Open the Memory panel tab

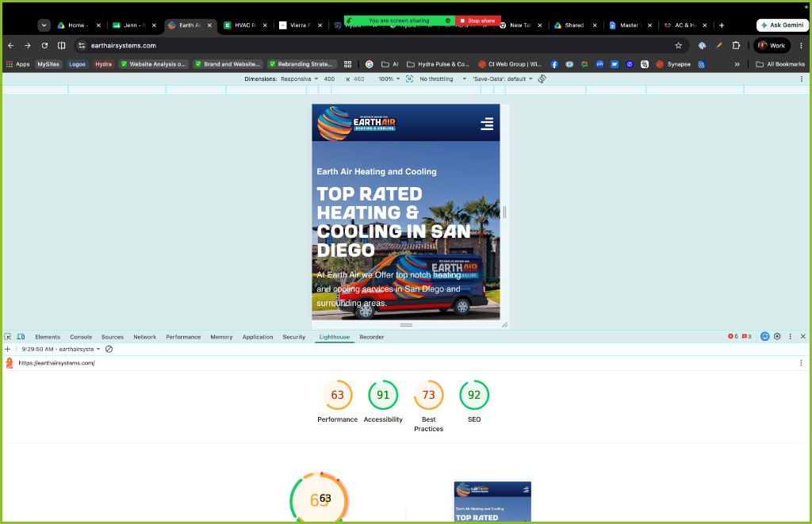click(221, 337)
